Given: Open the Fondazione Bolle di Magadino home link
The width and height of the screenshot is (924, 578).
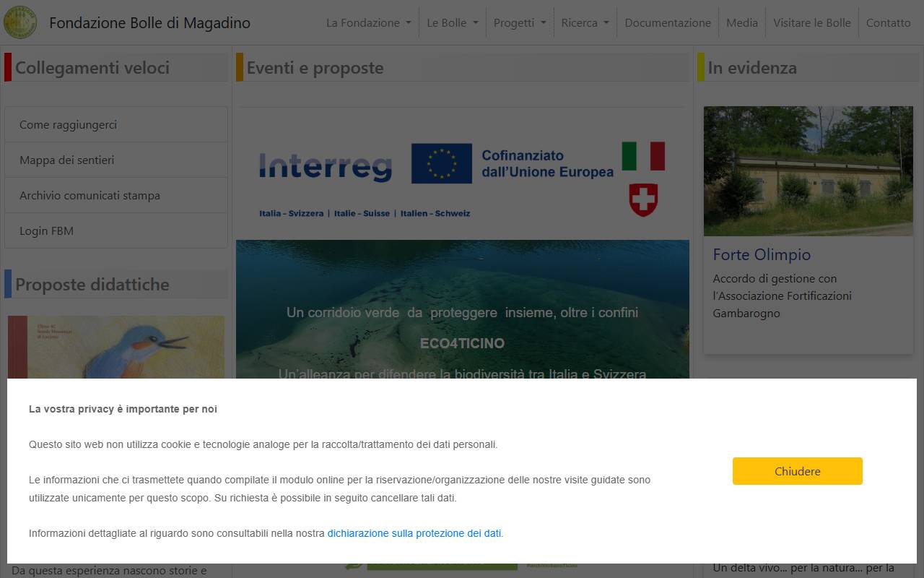Looking at the screenshot, I should click(x=149, y=22).
